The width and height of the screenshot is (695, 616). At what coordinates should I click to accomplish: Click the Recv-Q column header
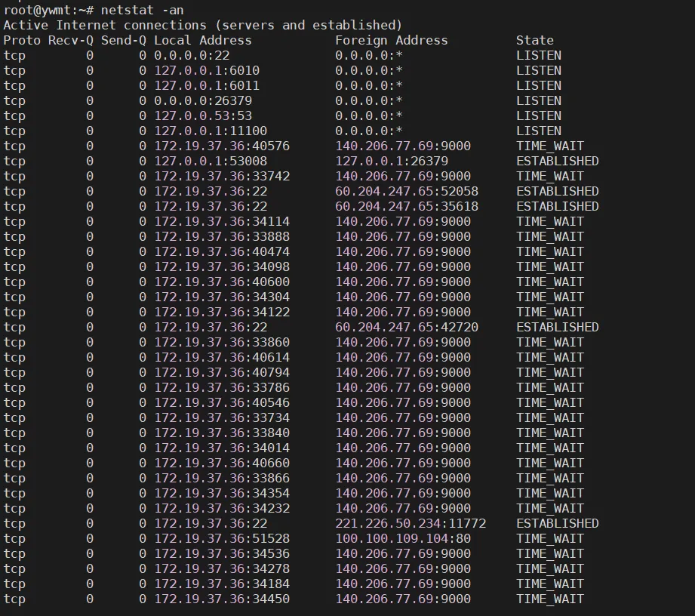(x=70, y=40)
